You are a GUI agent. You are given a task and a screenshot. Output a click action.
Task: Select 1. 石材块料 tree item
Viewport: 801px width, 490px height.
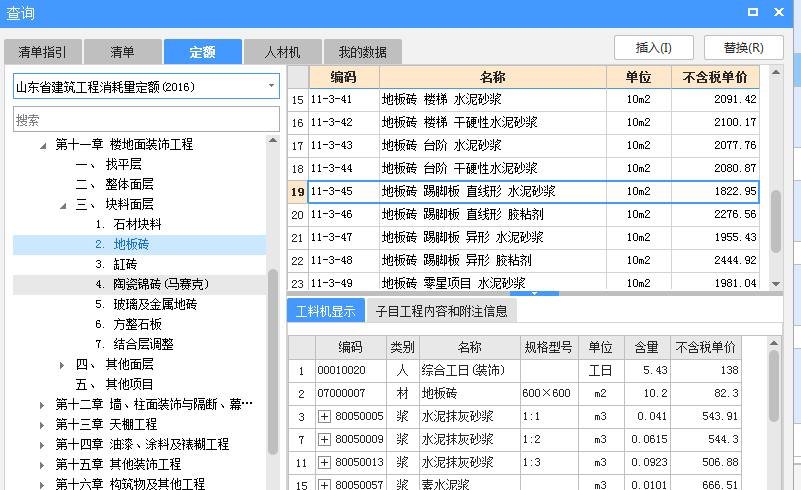click(x=128, y=224)
